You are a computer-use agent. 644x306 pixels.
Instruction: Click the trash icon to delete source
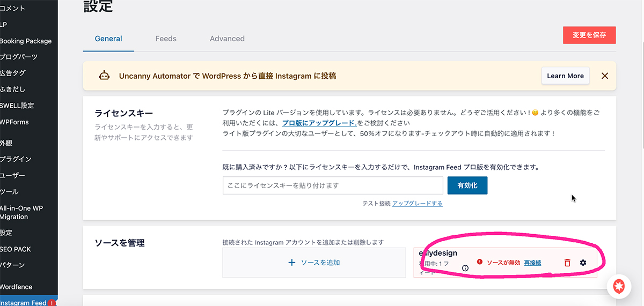click(x=567, y=263)
